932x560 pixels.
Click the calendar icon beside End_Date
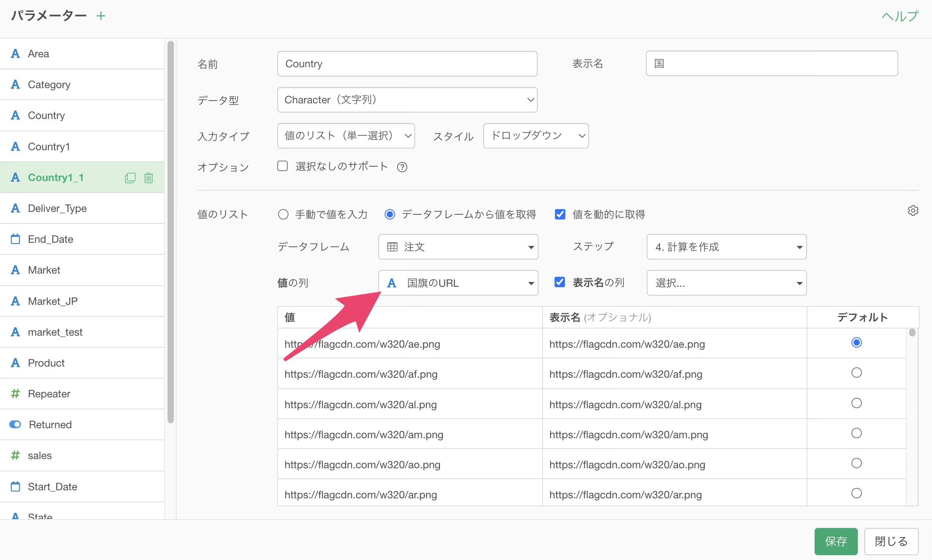click(x=15, y=239)
